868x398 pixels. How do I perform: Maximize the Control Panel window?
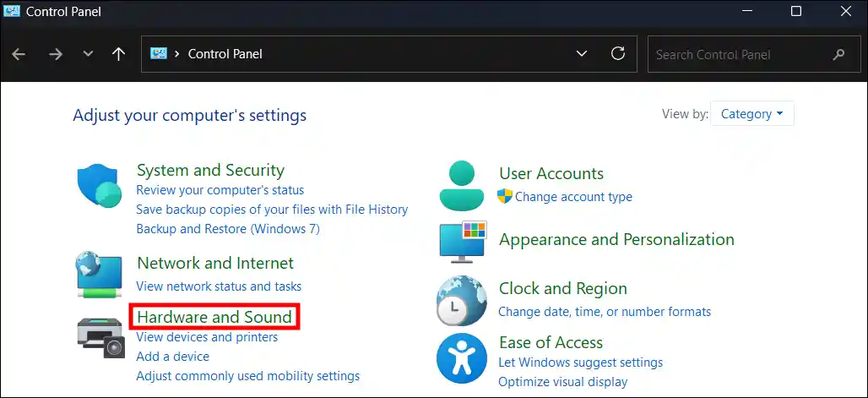796,11
